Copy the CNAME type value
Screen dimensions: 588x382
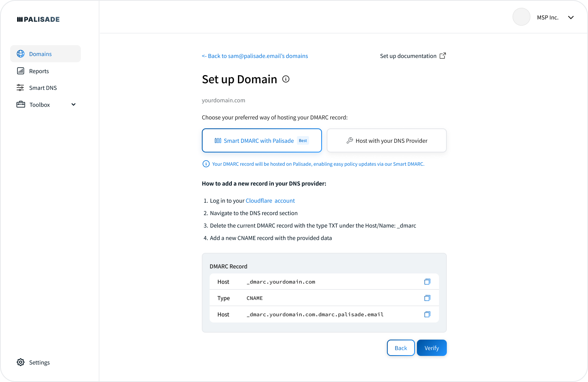[x=427, y=298]
